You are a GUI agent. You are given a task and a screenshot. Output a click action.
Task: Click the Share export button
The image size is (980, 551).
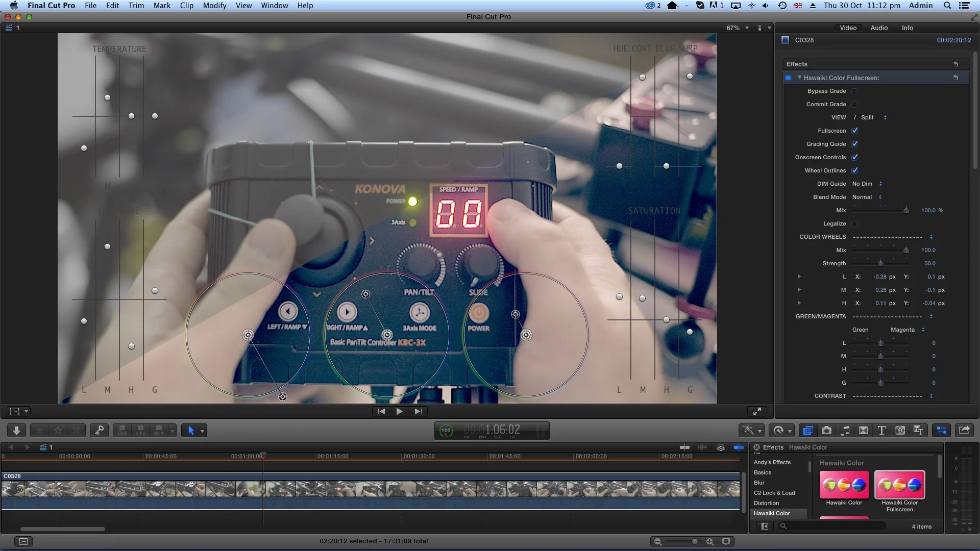(964, 431)
